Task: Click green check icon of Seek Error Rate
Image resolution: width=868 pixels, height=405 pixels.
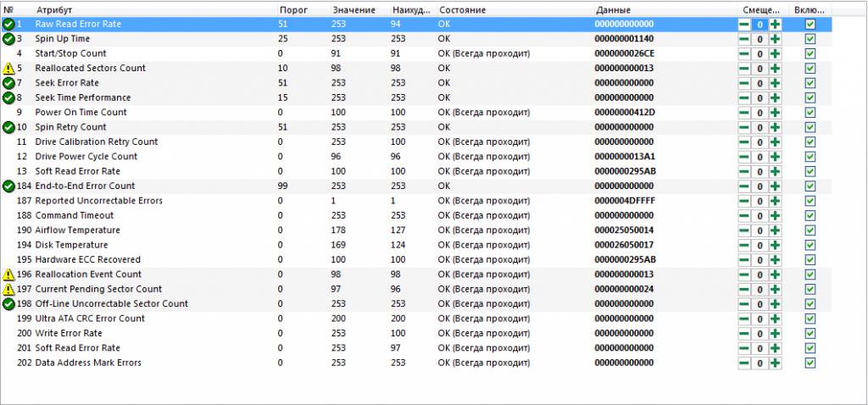Action: pyautogui.click(x=8, y=83)
